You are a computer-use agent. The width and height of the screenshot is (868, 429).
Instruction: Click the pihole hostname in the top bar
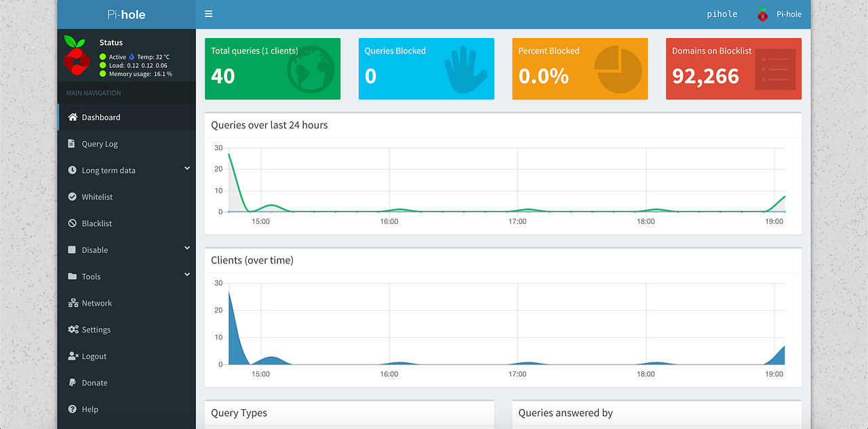click(722, 14)
